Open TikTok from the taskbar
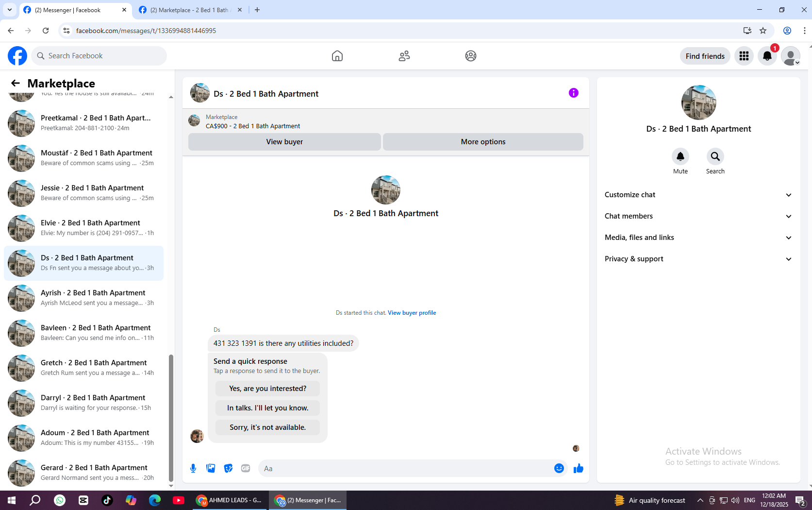This screenshot has height=510, width=812. coord(107,500)
